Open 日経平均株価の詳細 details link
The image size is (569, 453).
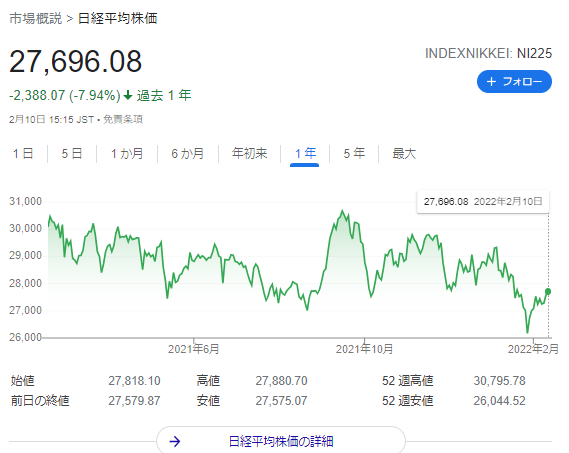pos(281,441)
